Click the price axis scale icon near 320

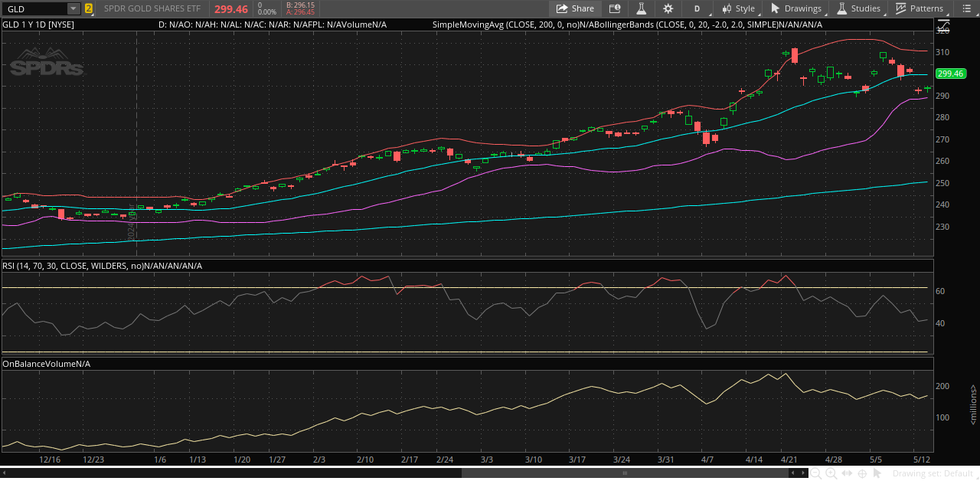(x=943, y=25)
